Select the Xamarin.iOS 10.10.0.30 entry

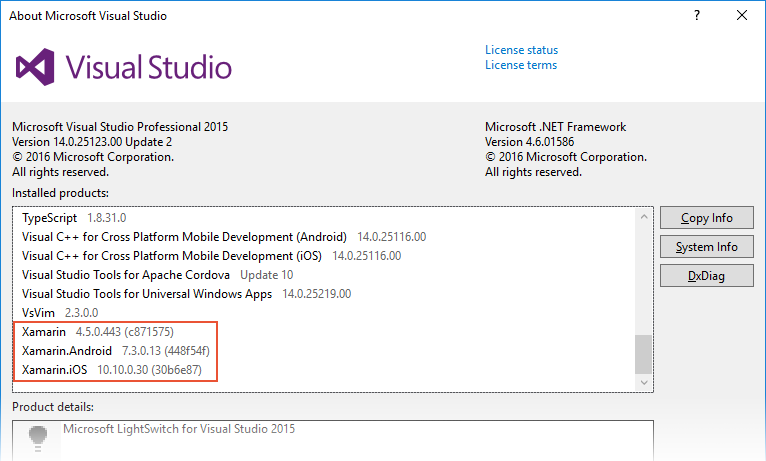[x=111, y=370]
